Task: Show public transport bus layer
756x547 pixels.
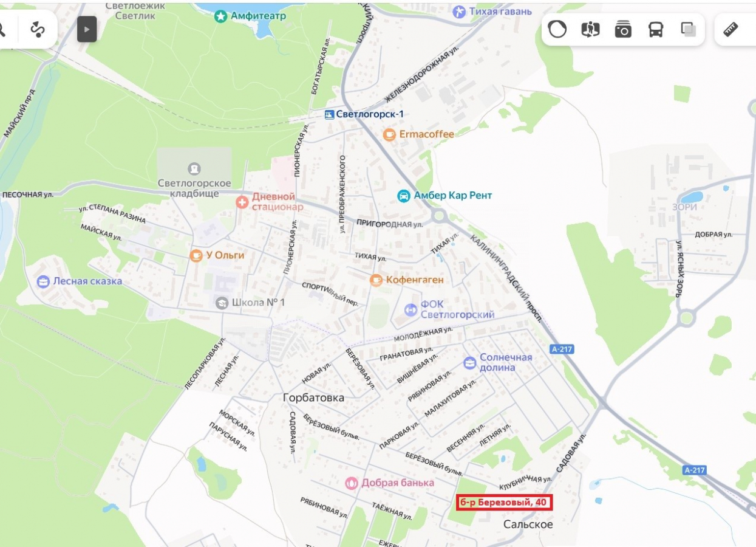Action: click(x=656, y=29)
